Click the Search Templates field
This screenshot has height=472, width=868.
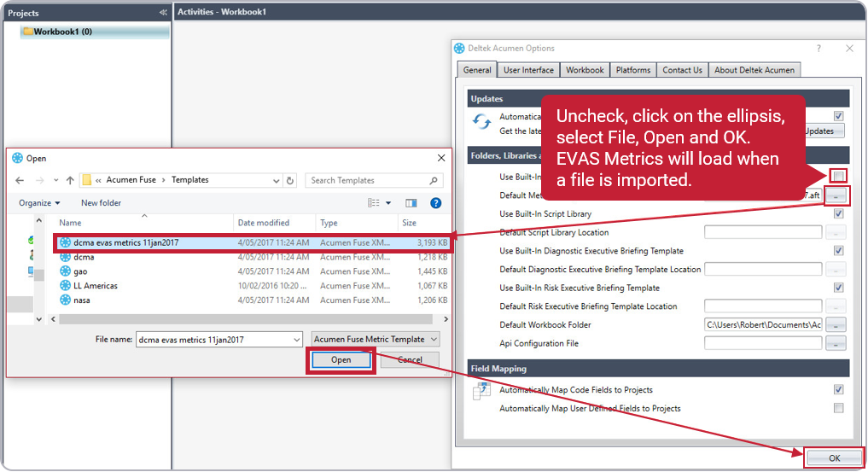(366, 180)
